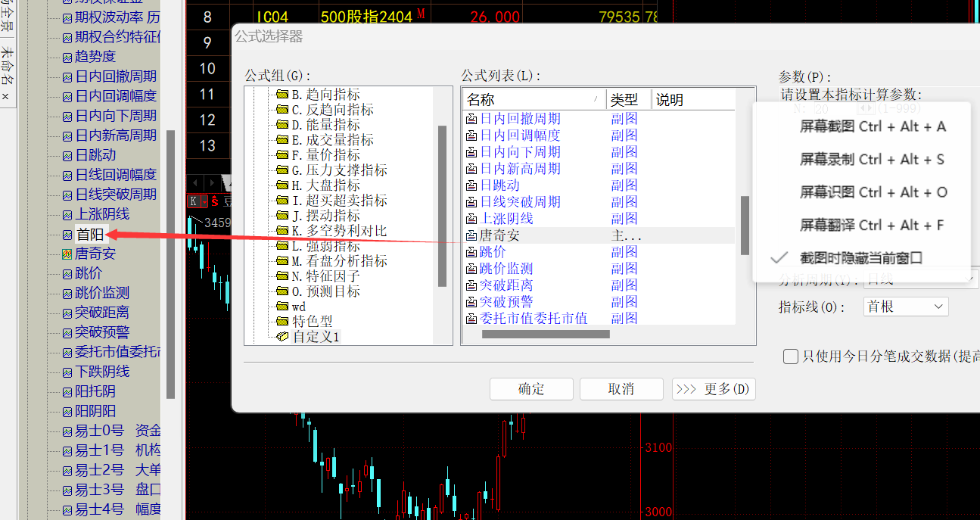980x520 pixels.
Task: Open the 指标线(0) dropdown showing 首根
Action: (x=906, y=307)
